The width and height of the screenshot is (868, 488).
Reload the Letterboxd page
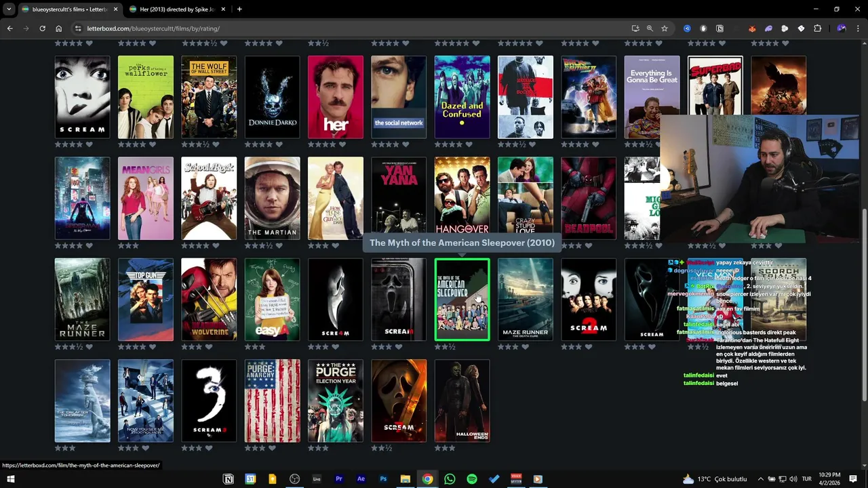pos(42,28)
